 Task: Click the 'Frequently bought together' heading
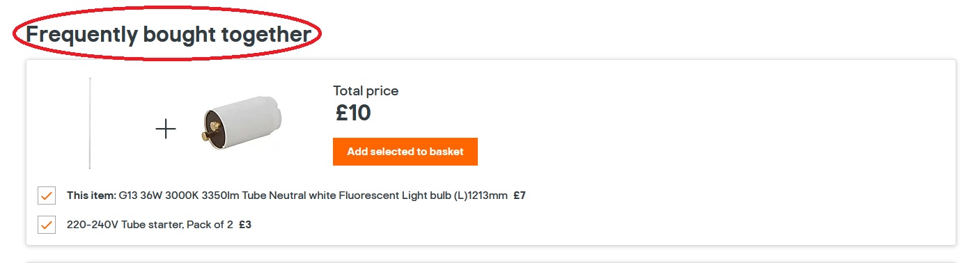[168, 34]
